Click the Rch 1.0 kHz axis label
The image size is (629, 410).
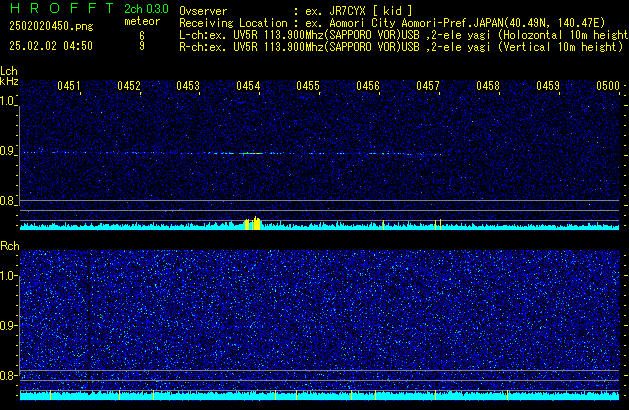point(8,276)
